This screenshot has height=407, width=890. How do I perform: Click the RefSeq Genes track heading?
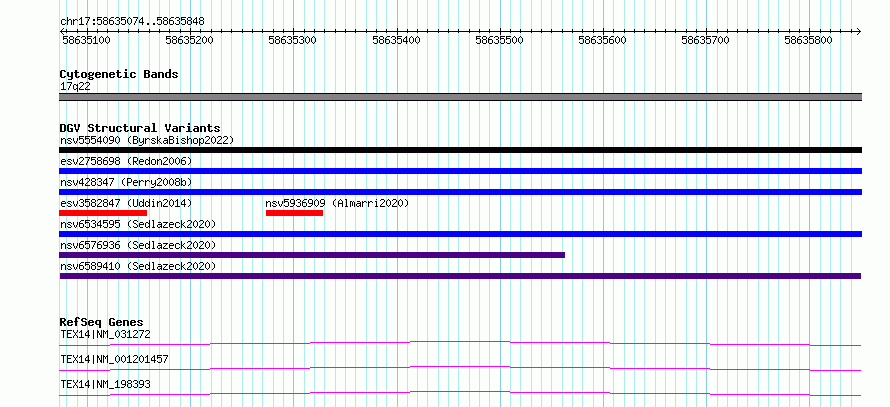(x=101, y=322)
